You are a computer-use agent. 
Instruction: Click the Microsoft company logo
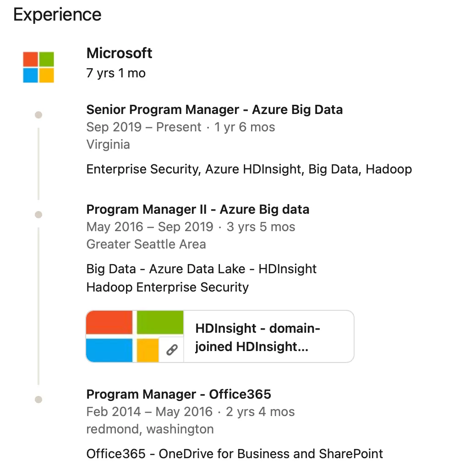[38, 67]
